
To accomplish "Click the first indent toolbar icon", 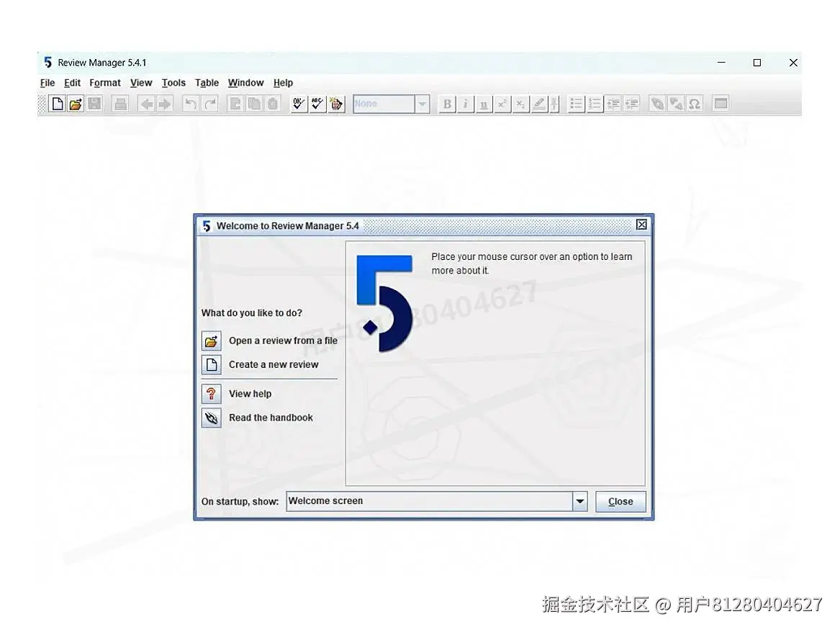I will (x=613, y=104).
